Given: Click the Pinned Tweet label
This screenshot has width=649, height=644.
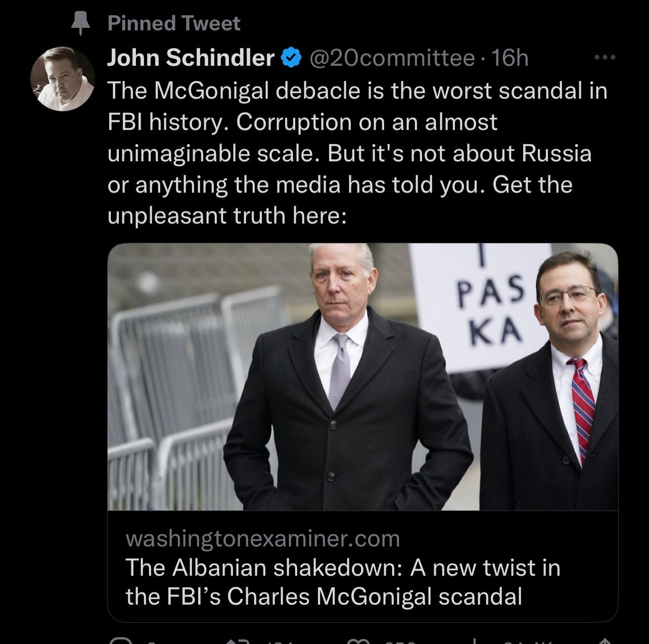Looking at the screenshot, I should (x=174, y=23).
